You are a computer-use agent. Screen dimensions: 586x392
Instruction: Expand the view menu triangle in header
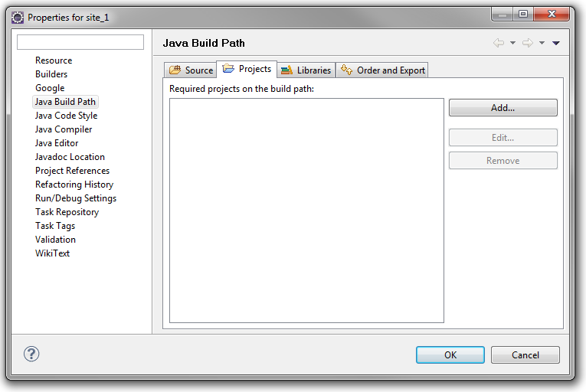pos(556,43)
